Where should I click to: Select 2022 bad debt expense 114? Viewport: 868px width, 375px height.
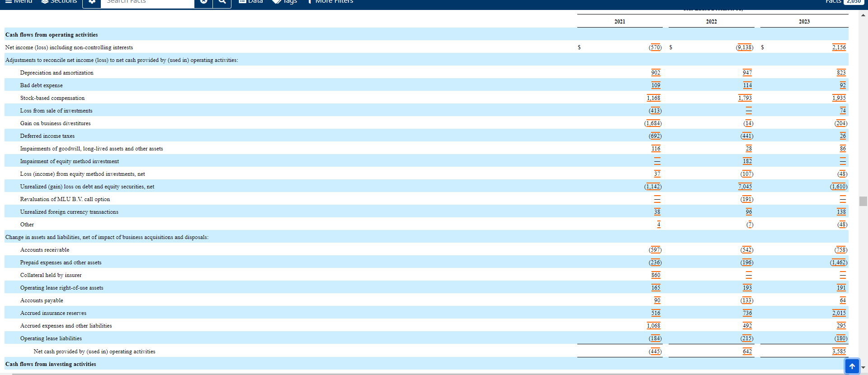(747, 85)
